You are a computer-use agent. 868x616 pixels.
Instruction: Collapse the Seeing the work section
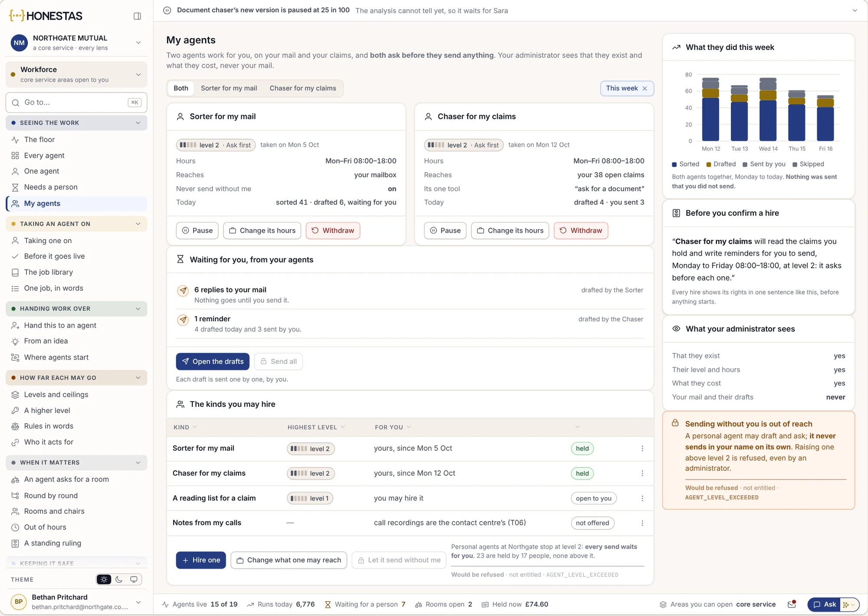click(76, 123)
